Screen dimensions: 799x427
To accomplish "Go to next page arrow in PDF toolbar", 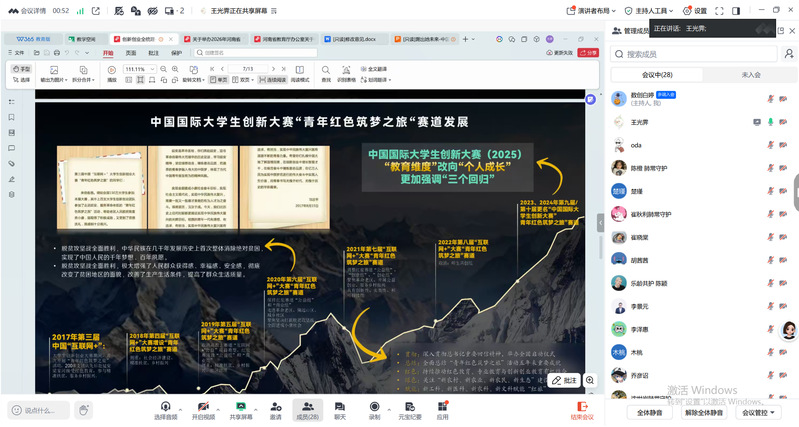I will tap(273, 69).
